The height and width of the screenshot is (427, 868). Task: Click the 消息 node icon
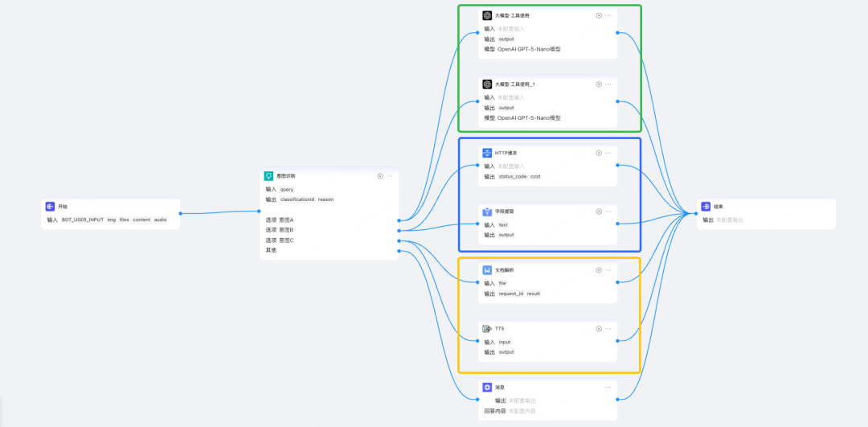coord(487,388)
